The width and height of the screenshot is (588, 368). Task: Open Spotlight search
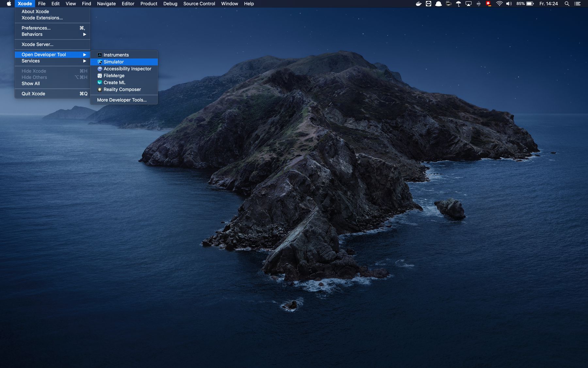[x=567, y=4]
